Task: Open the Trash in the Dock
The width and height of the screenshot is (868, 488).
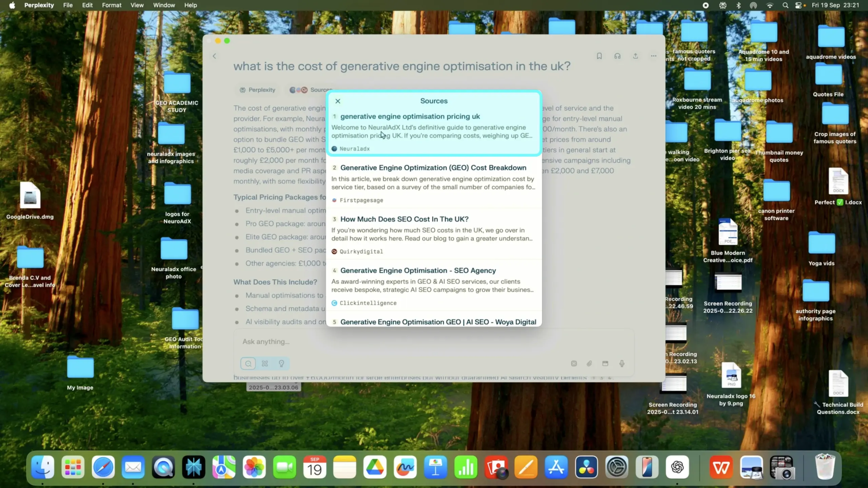Action: [825, 467]
